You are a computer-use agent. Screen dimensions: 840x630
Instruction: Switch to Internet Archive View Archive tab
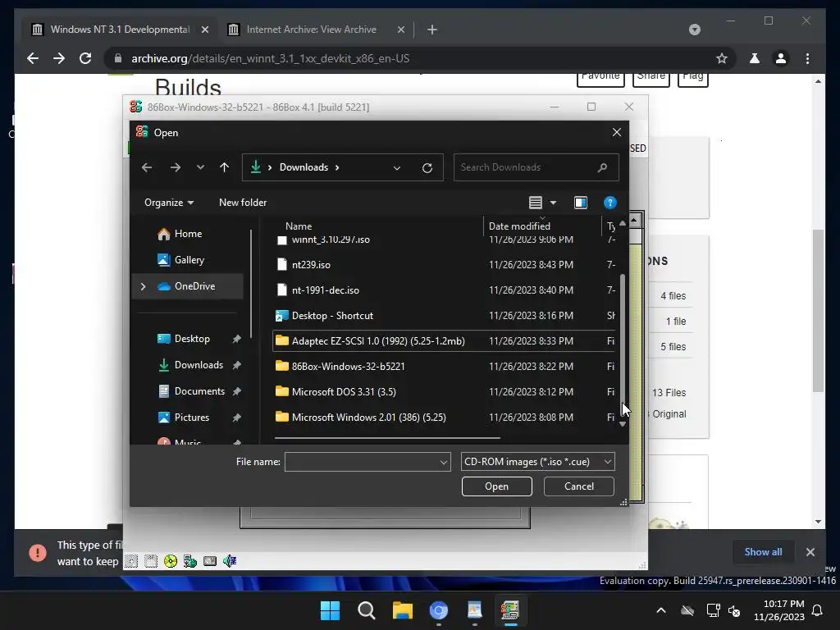pos(311,30)
